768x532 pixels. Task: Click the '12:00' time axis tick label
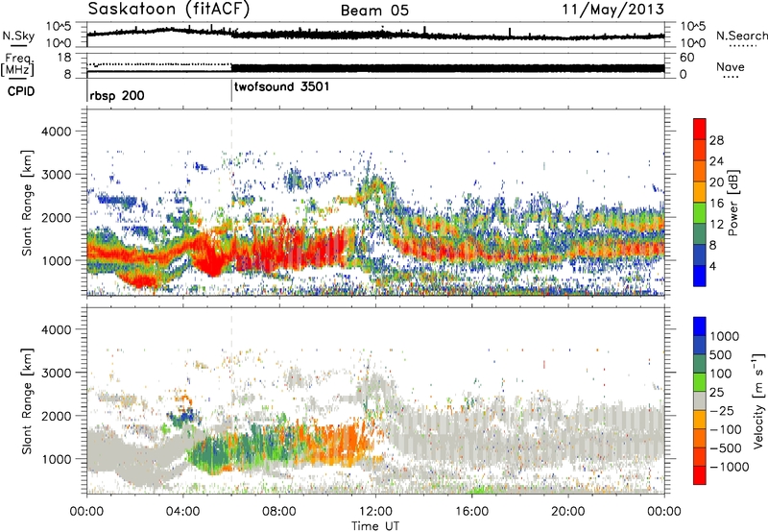pos(375,512)
